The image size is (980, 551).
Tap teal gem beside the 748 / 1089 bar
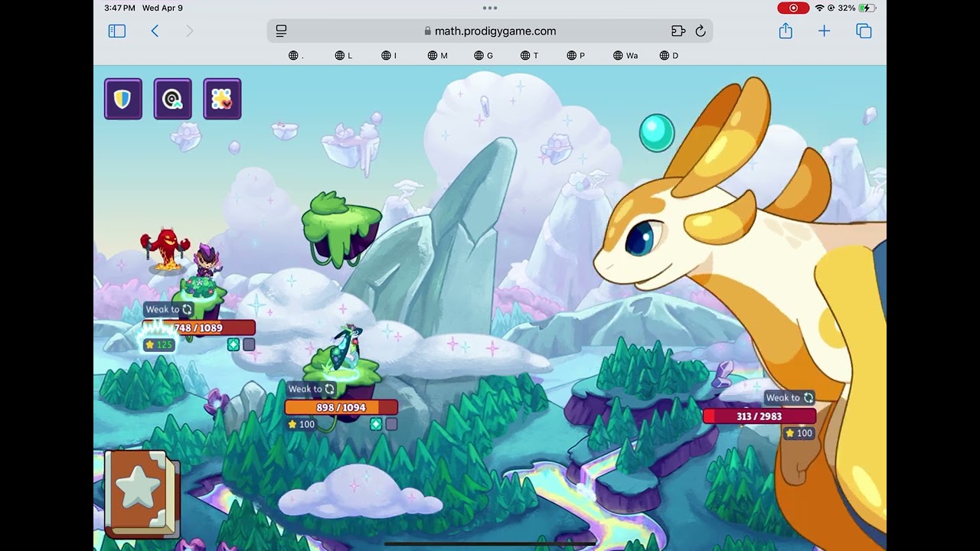[x=234, y=344]
